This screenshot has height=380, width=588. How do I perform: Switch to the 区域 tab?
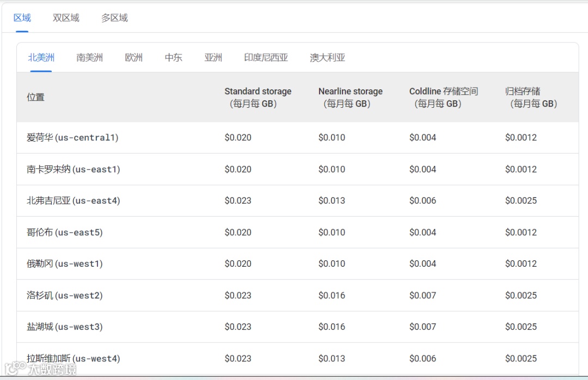(x=22, y=18)
